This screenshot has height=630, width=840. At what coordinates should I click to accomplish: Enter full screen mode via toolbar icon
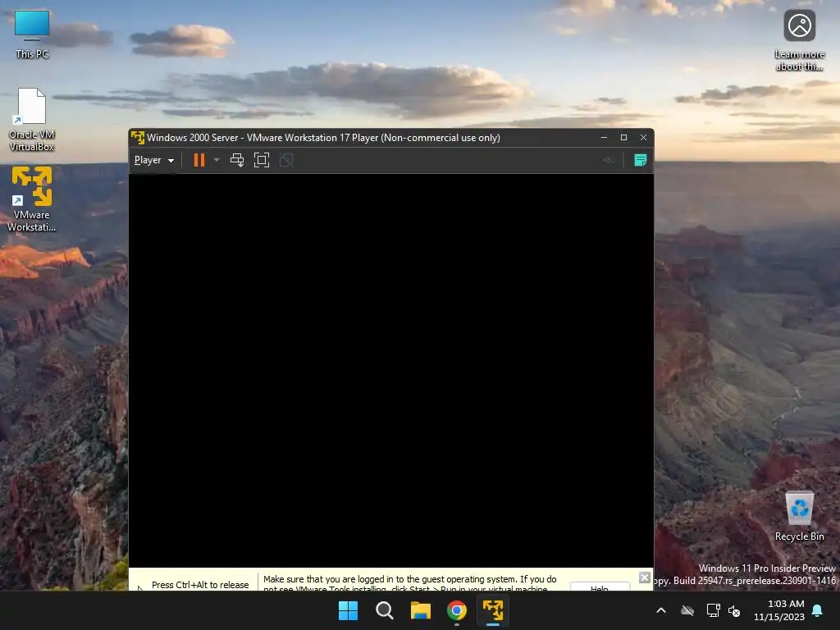point(262,160)
